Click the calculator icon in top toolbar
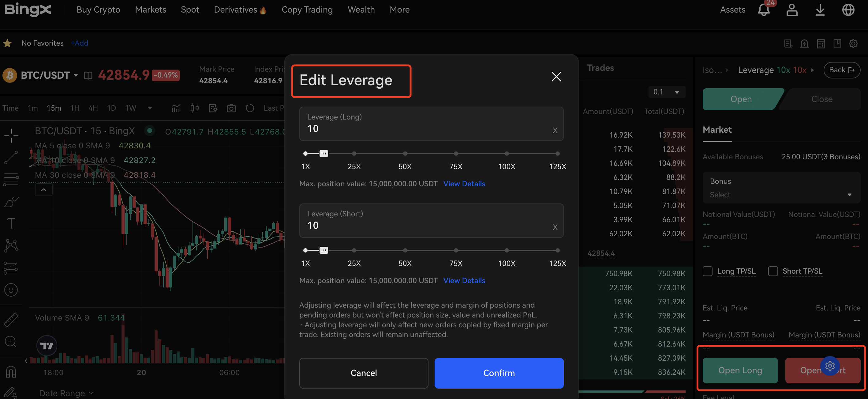868x399 pixels. [x=821, y=44]
